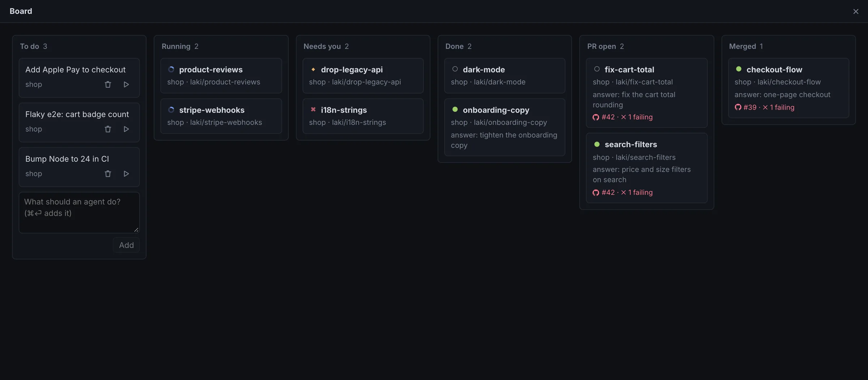Click 'answer: one-page checkout' text
Screen dimensions: 868x380
pyautogui.click(x=782, y=95)
